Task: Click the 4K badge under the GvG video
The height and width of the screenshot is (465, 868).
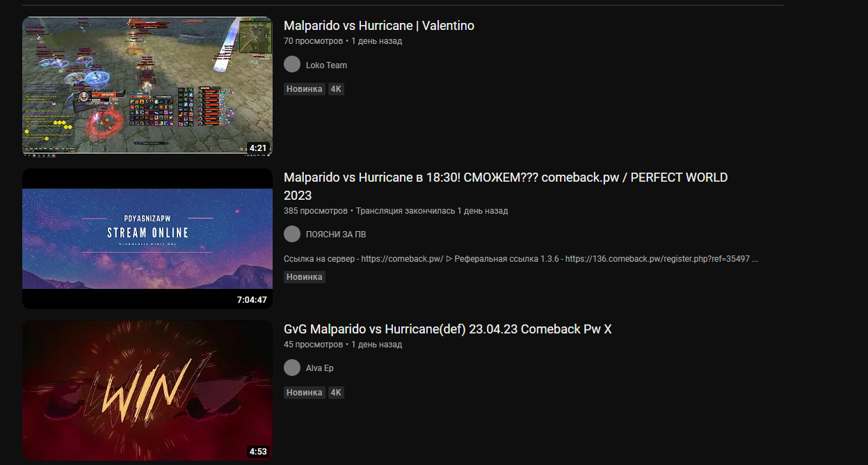Action: pyautogui.click(x=336, y=393)
